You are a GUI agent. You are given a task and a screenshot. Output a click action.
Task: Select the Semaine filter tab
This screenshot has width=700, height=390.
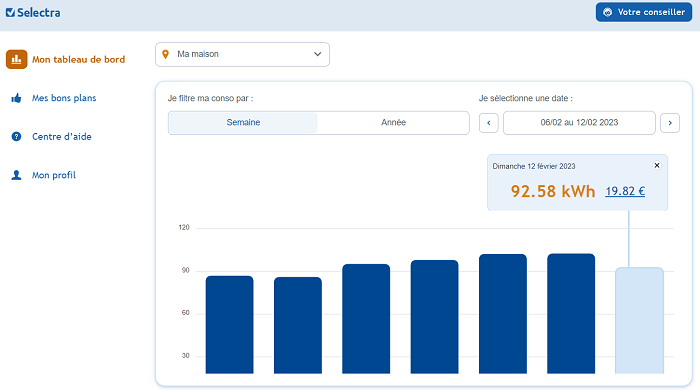pyautogui.click(x=243, y=123)
